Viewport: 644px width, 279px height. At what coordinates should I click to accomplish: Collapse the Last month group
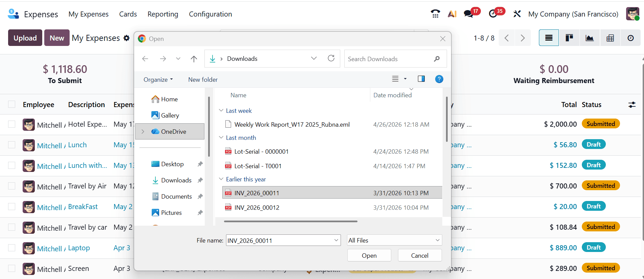[x=221, y=137]
